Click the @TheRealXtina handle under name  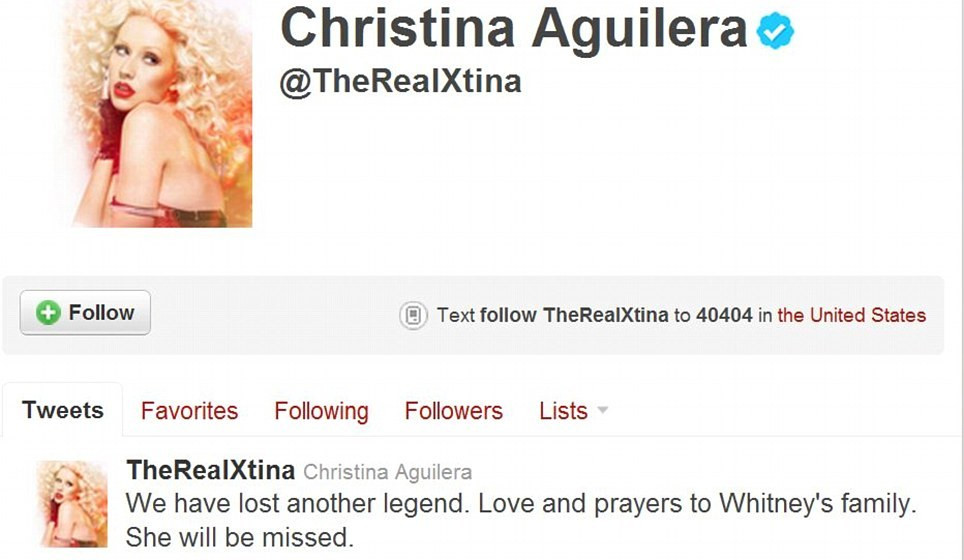point(400,81)
